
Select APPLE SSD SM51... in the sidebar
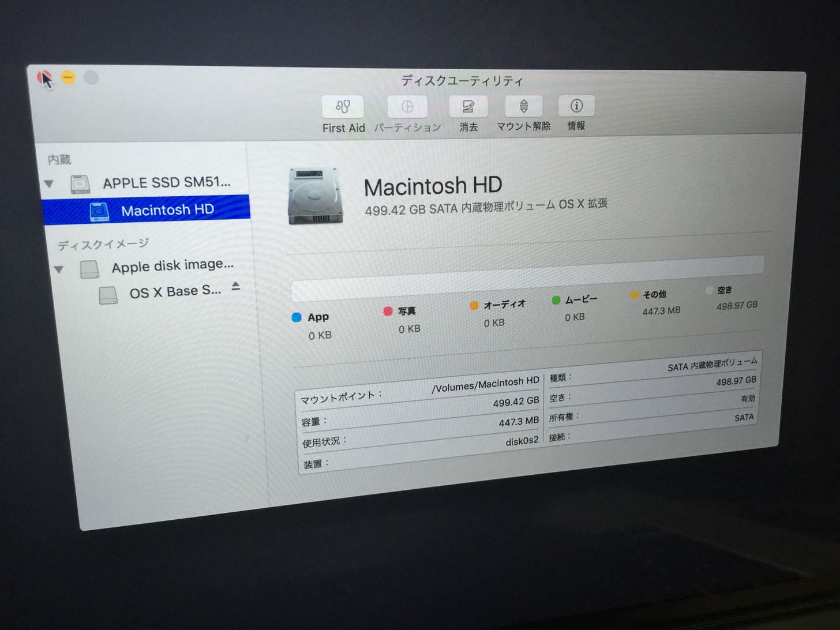coord(167,183)
